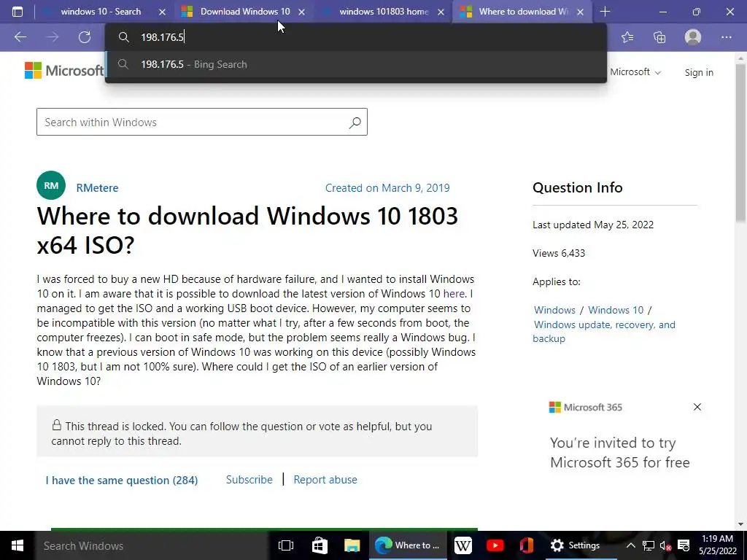Image resolution: width=747 pixels, height=560 pixels.
Task: Close the 'windows 101803 home' tab
Action: [x=441, y=12]
